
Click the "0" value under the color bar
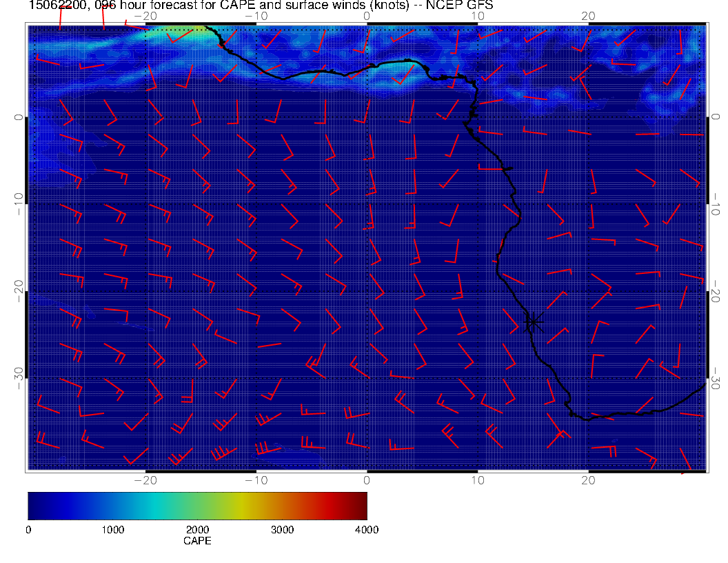pyautogui.click(x=28, y=530)
